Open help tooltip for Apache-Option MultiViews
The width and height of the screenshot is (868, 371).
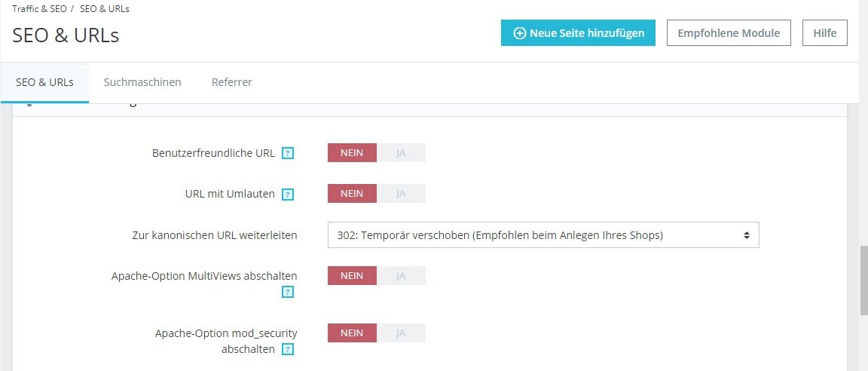coord(288,292)
